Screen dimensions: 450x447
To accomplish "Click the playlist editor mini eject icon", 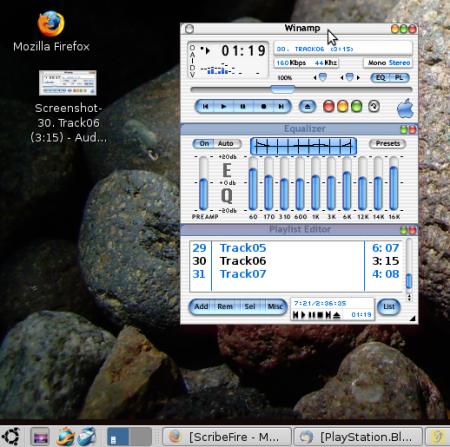I will [x=336, y=315].
